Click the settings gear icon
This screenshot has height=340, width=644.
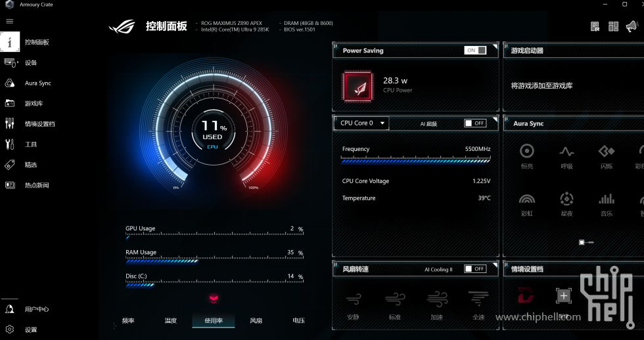click(x=10, y=329)
